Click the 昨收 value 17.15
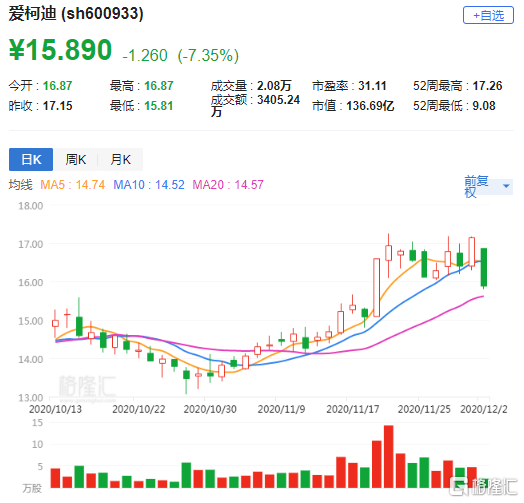The height and width of the screenshot is (503, 524). (x=57, y=106)
